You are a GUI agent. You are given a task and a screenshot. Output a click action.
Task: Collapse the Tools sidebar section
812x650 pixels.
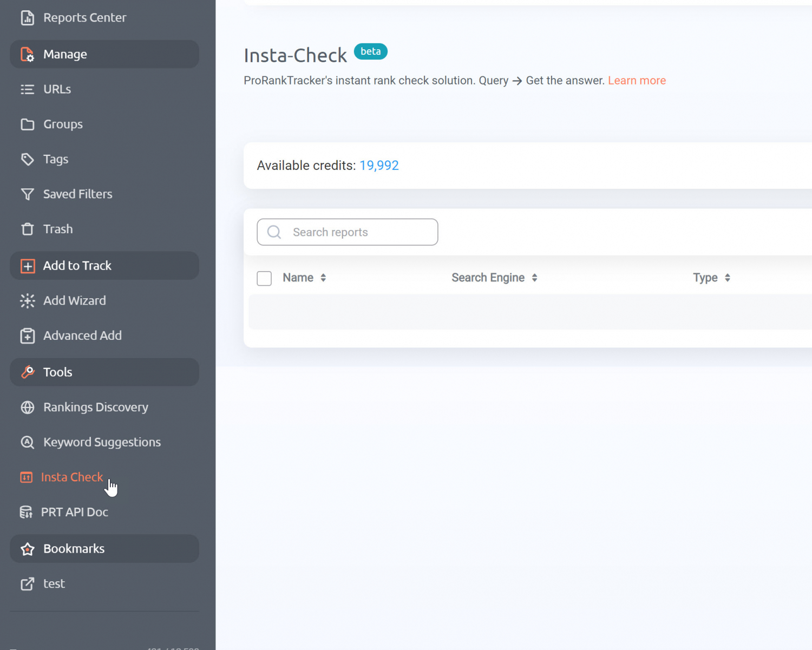[x=104, y=372]
